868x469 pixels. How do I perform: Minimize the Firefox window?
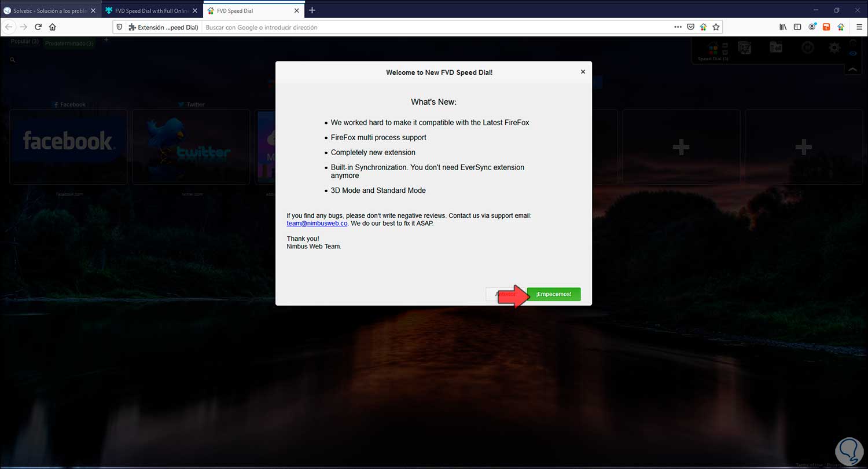coord(816,10)
